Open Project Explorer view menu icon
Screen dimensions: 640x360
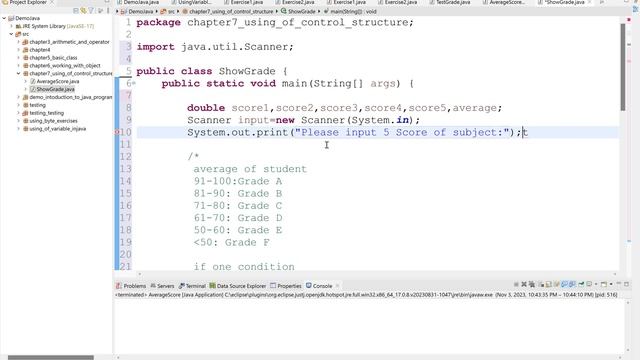point(108,11)
